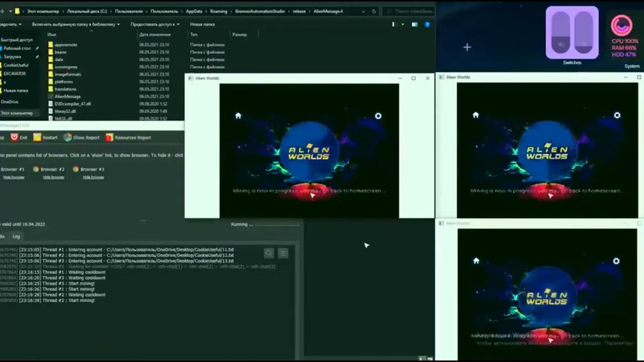Viewport: 644px width, 362px height.
Task: Open the "Включить выбранную папку в библиотеку" dropdown
Action: (76, 24)
